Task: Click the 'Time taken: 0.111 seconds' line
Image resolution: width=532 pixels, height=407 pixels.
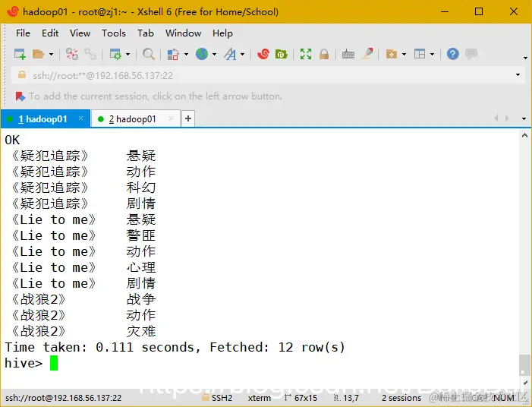Action: point(175,347)
